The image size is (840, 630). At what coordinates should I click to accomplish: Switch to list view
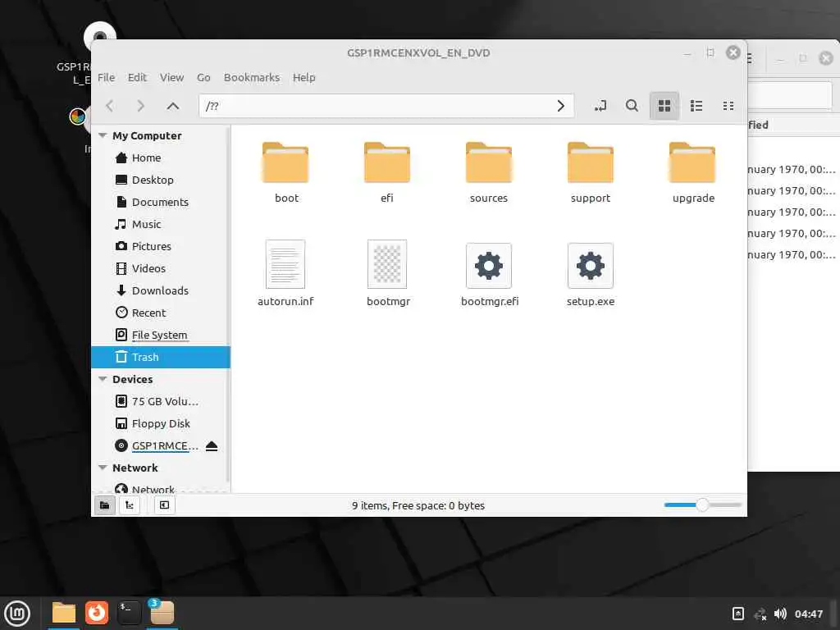point(696,106)
